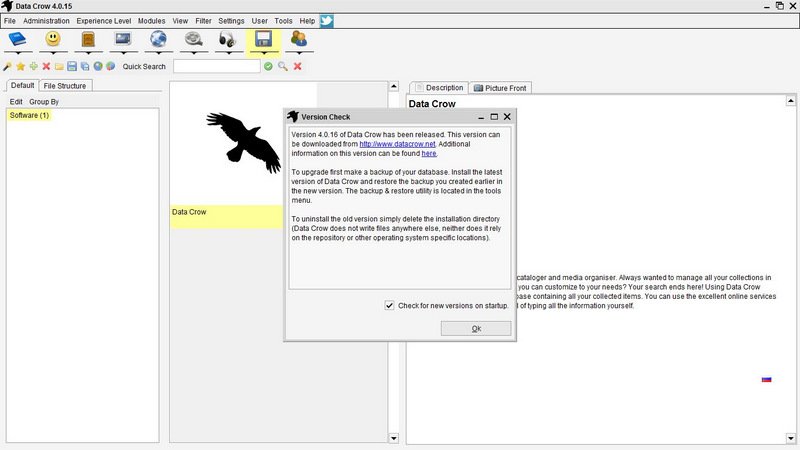Switch to the File Structure tab
Screen dimensions: 800x450
[65, 86]
